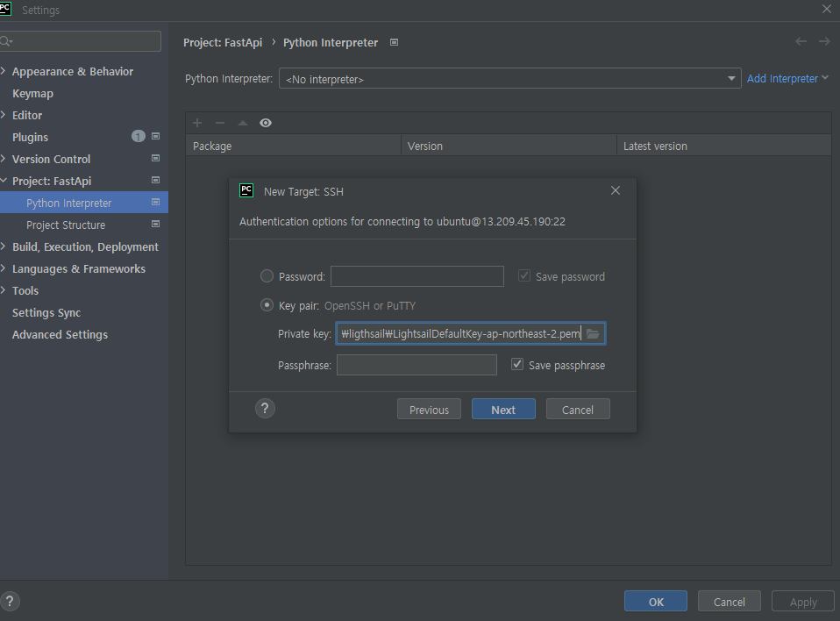Click project-scope icon on Python Interpreter row

coord(155,203)
